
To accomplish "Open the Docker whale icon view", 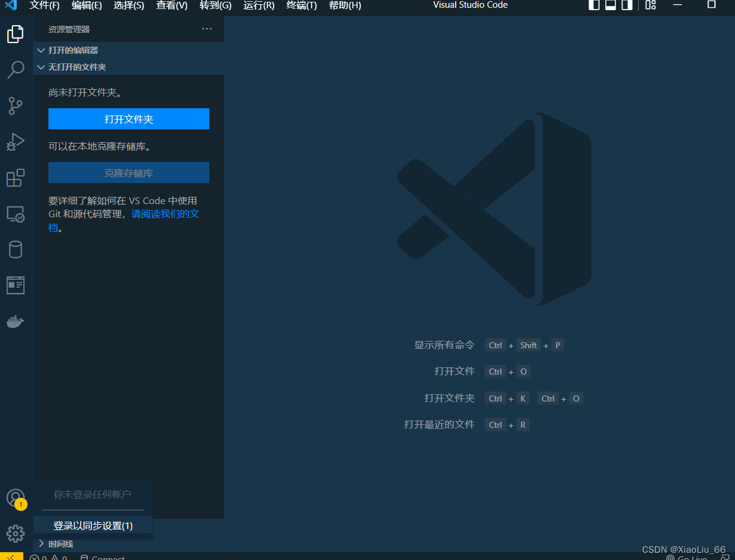I will (16, 321).
